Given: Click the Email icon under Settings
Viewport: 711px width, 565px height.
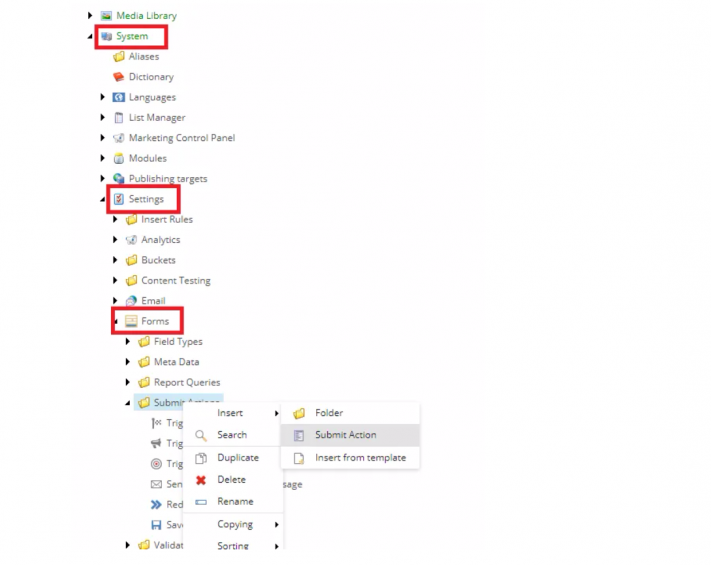Looking at the screenshot, I should (131, 301).
